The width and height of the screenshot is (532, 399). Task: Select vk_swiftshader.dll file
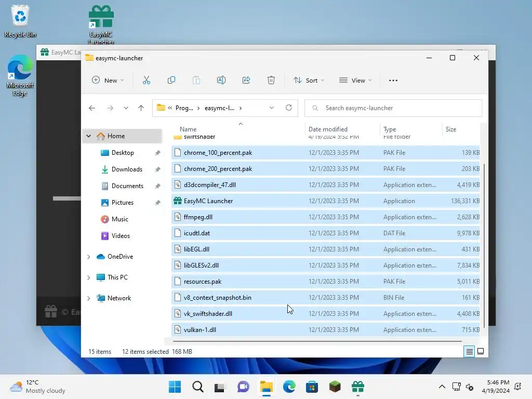[x=325, y=314]
